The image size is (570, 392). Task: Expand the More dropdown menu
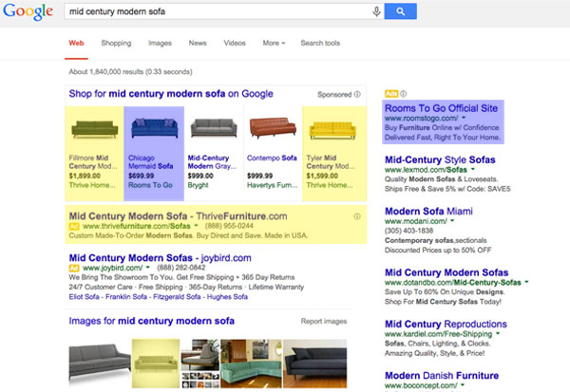pos(274,43)
